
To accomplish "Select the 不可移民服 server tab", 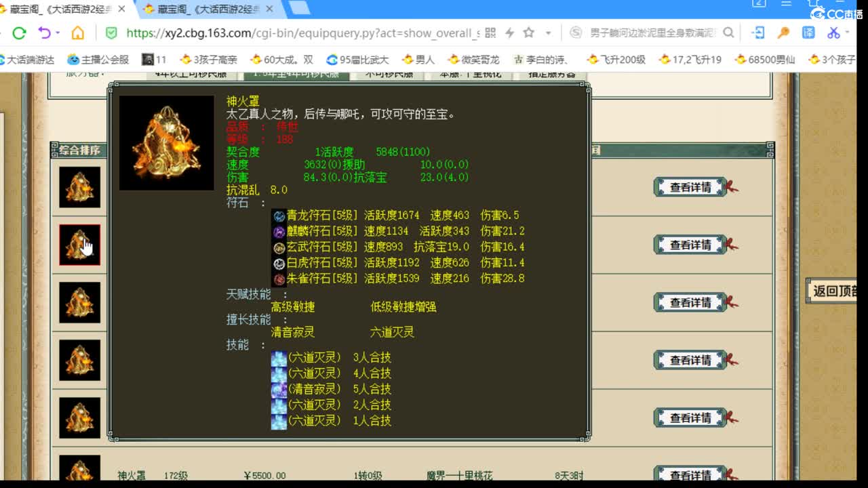I will (x=389, y=74).
